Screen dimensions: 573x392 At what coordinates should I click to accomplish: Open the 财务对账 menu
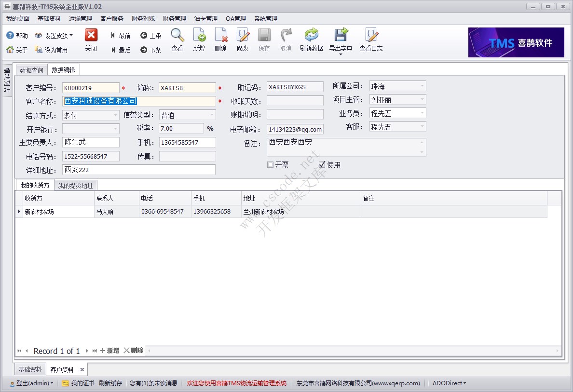[143, 19]
